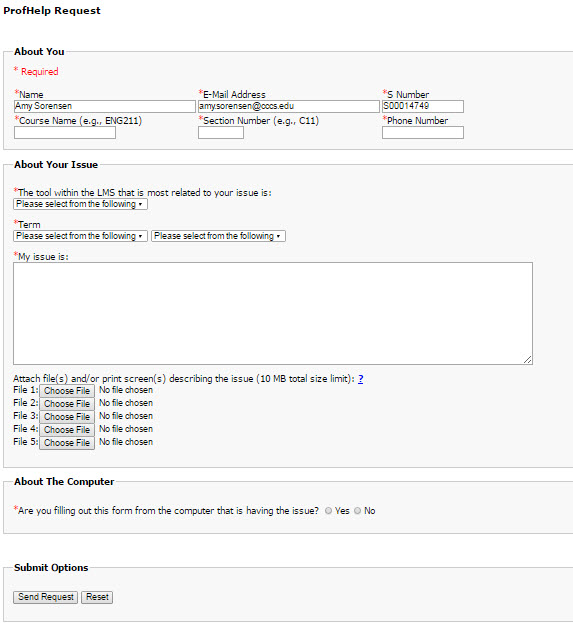Choose File for File 5
This screenshot has height=623, width=573.
tap(67, 443)
